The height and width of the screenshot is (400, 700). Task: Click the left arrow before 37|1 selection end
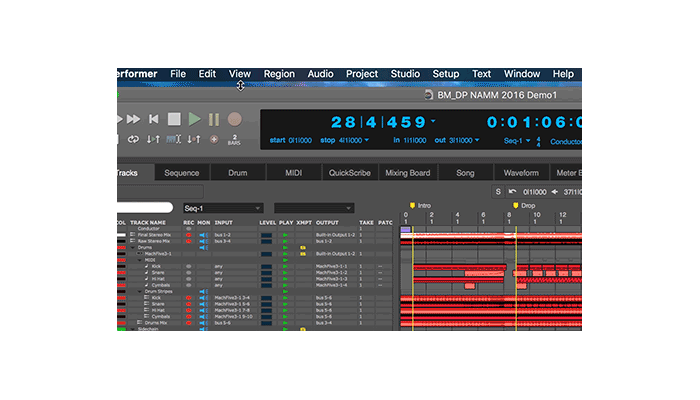click(554, 192)
